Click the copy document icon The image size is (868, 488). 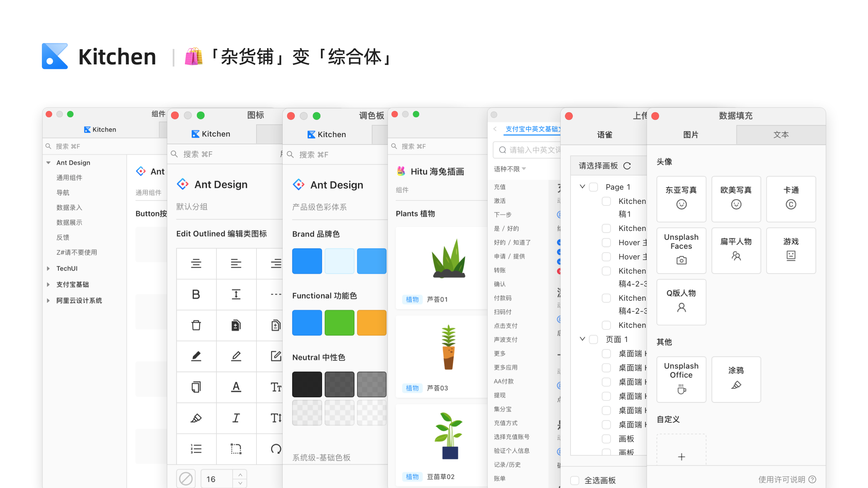tap(196, 386)
